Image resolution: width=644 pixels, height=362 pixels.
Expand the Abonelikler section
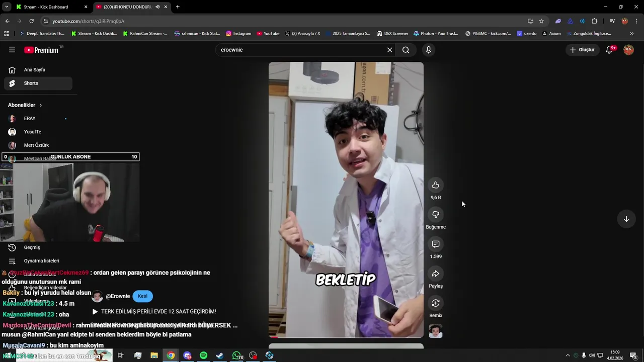pyautogui.click(x=25, y=105)
